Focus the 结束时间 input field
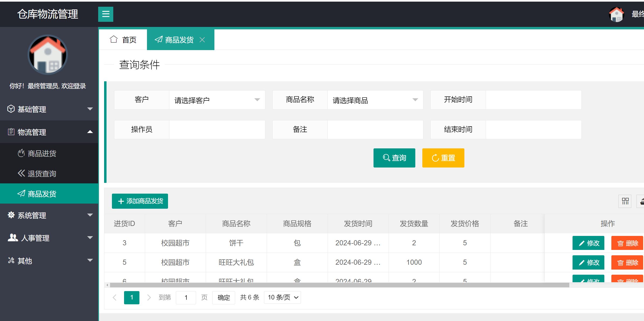This screenshot has width=644, height=321. coord(533,130)
